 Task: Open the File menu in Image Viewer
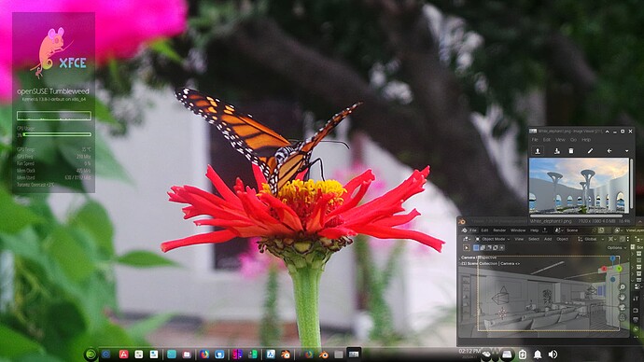point(535,140)
